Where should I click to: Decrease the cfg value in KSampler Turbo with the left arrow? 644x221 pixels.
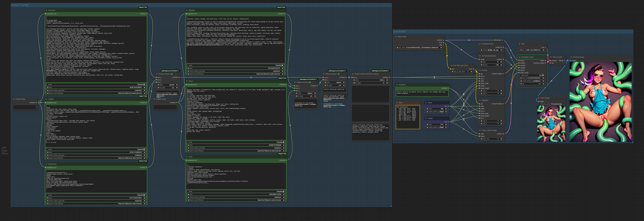[x=521, y=84]
